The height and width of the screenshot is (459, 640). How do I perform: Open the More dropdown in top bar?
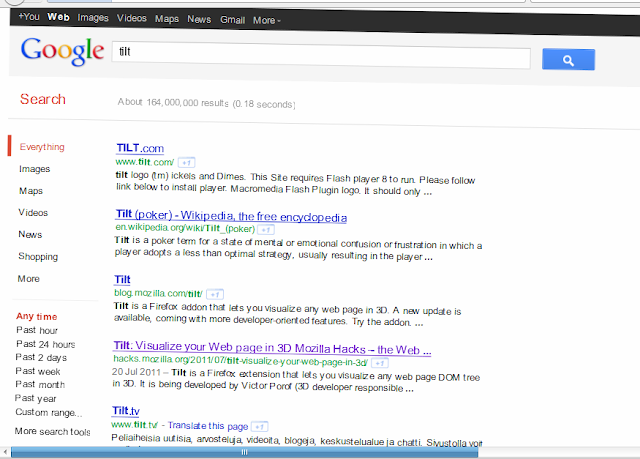pos(267,20)
